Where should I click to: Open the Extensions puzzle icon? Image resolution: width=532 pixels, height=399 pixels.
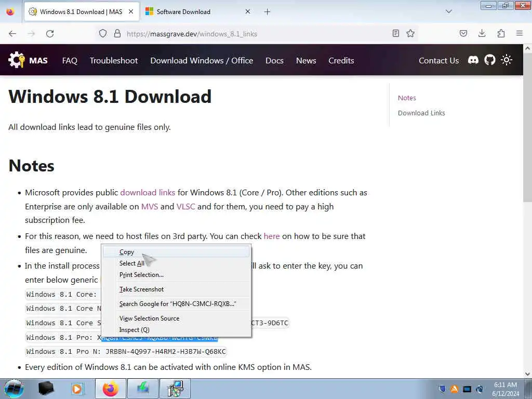(x=501, y=33)
